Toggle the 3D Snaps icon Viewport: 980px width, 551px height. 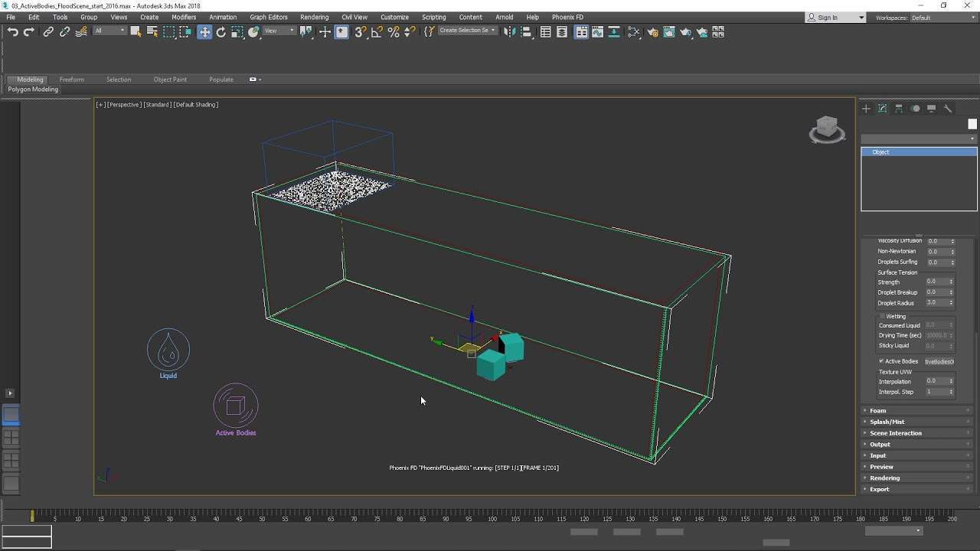pyautogui.click(x=361, y=32)
